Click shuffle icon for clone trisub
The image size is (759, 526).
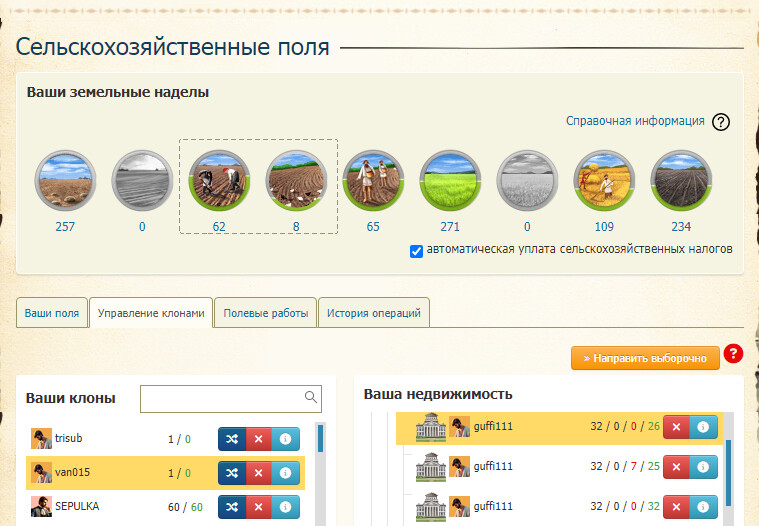pyautogui.click(x=232, y=439)
